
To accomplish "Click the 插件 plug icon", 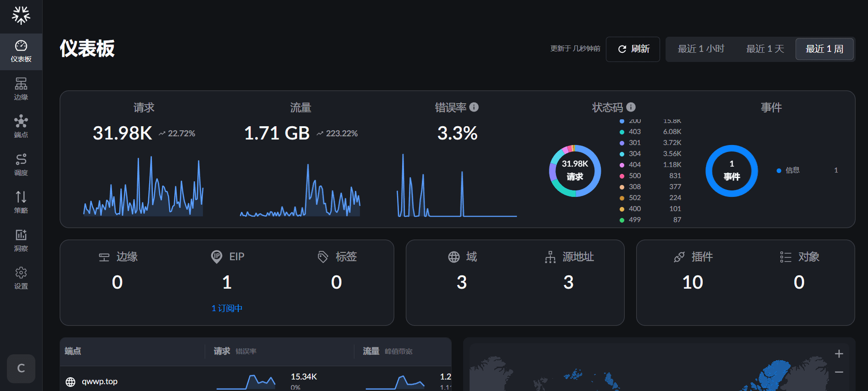I will pyautogui.click(x=679, y=257).
